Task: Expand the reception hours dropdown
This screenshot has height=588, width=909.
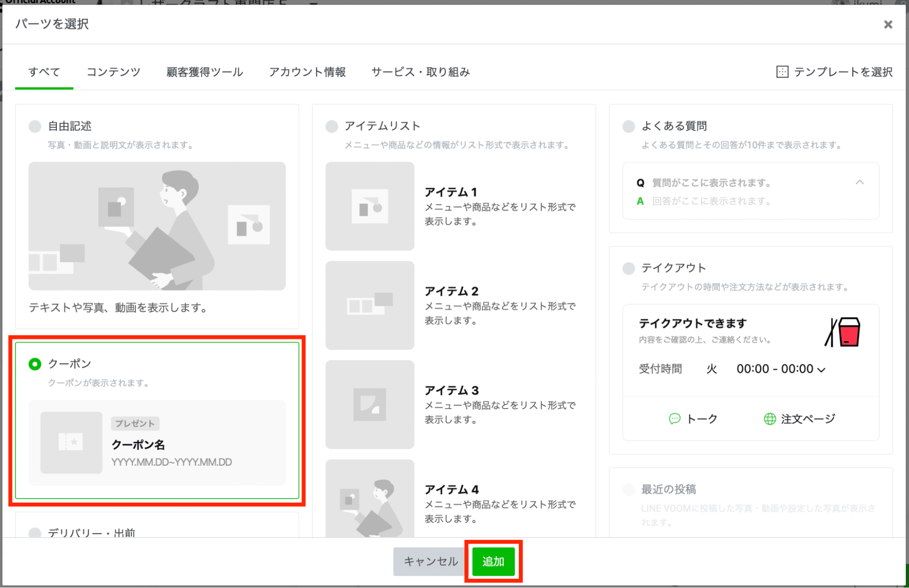Action: click(821, 369)
